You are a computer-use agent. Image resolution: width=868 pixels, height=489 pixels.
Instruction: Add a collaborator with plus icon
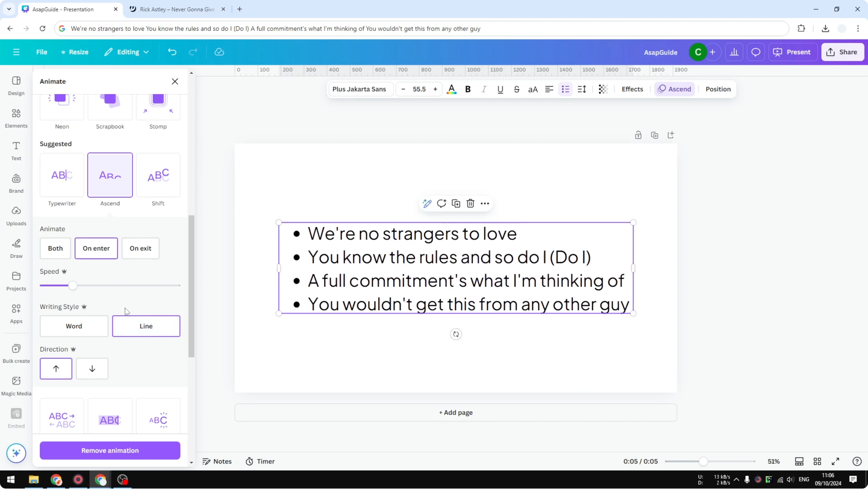713,52
